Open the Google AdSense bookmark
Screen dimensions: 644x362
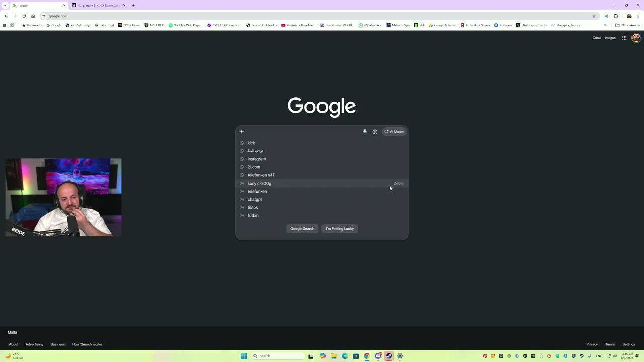[x=442, y=25]
